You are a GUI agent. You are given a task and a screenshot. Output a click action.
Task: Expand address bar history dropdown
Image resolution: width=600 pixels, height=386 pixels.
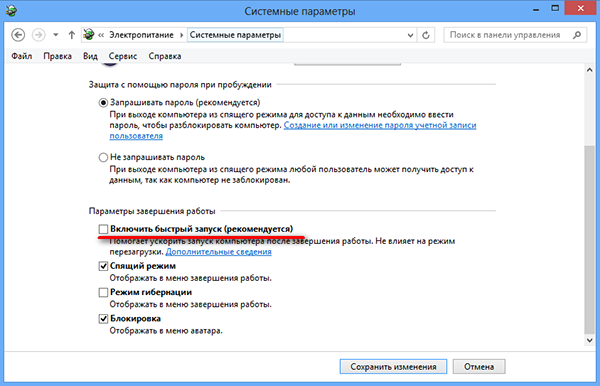tap(410, 36)
